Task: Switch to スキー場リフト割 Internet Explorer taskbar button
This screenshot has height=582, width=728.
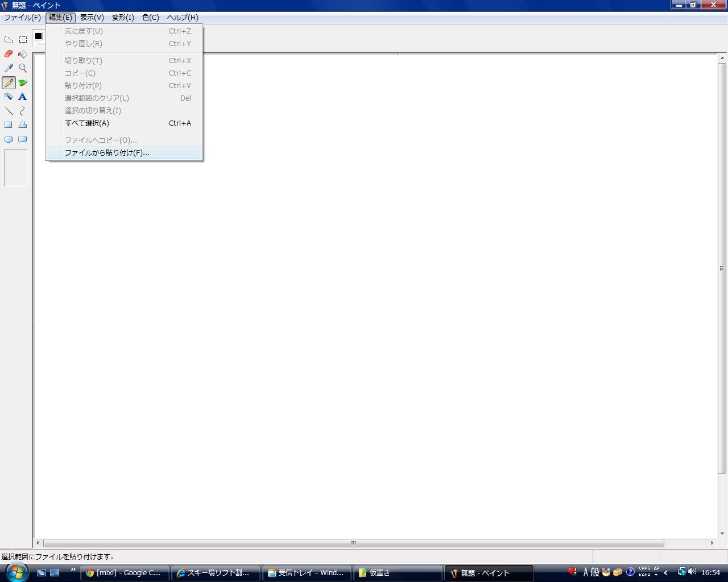Action: click(x=216, y=573)
